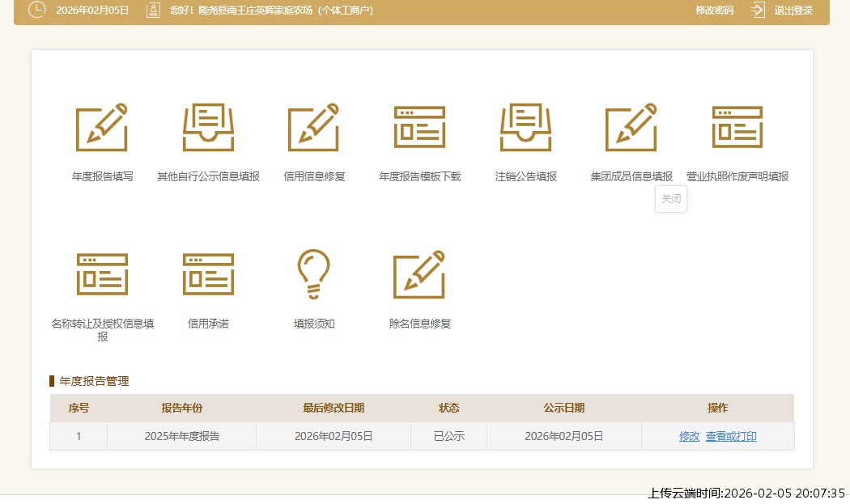850x504 pixels.
Task: Open 注销公告填报 cancellation announcement icon
Action: pyautogui.click(x=525, y=127)
